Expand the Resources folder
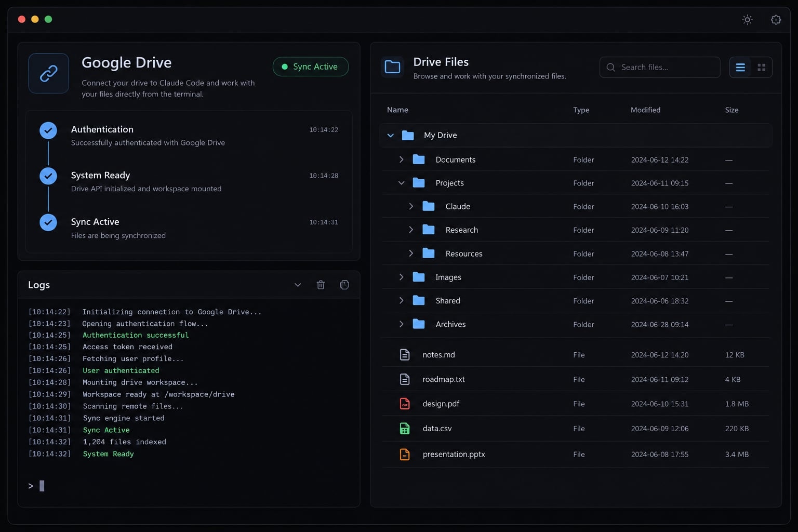This screenshot has width=798, height=532. 411,254
